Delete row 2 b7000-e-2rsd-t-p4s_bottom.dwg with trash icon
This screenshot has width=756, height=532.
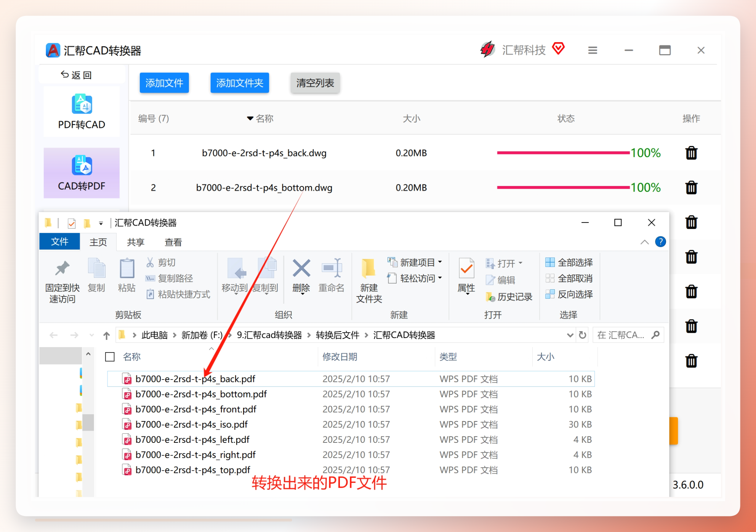pos(691,187)
